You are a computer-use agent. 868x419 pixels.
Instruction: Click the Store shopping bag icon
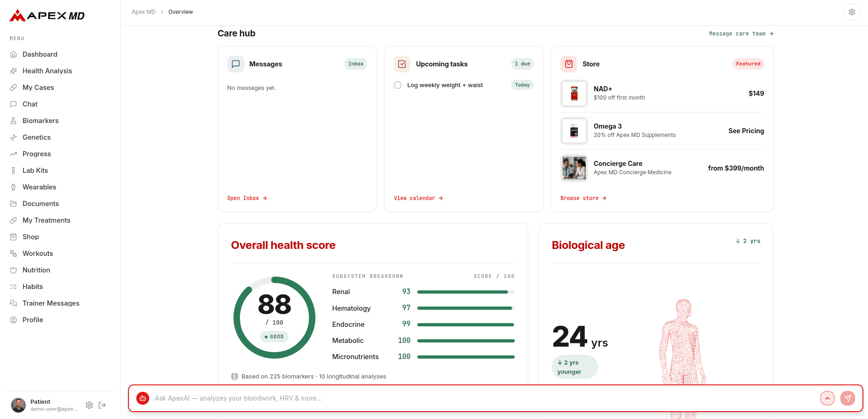pos(569,64)
